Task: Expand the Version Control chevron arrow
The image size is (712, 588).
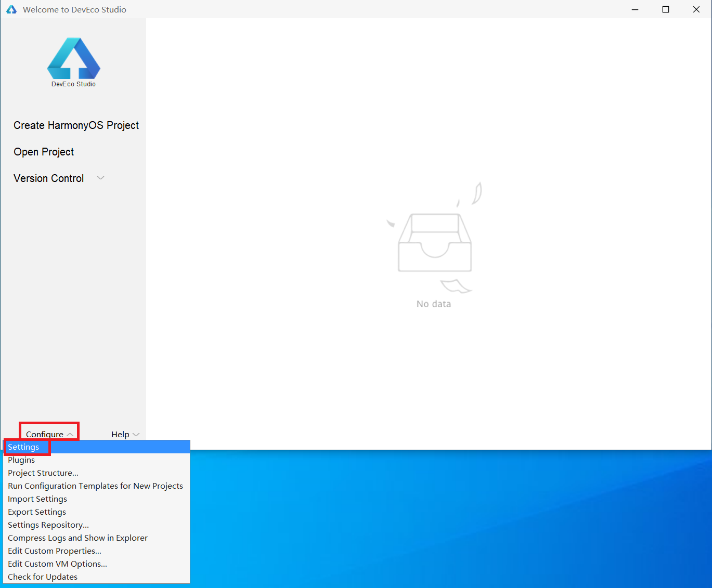Action: pos(101,178)
